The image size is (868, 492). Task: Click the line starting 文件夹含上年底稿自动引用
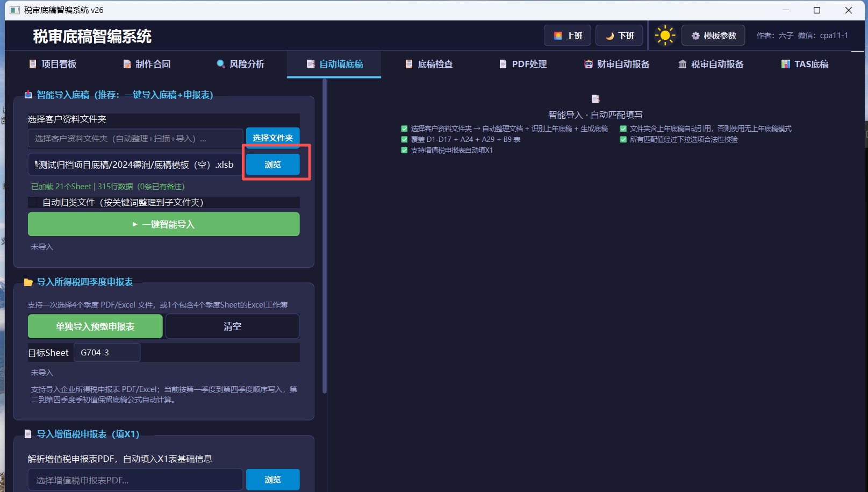click(711, 129)
